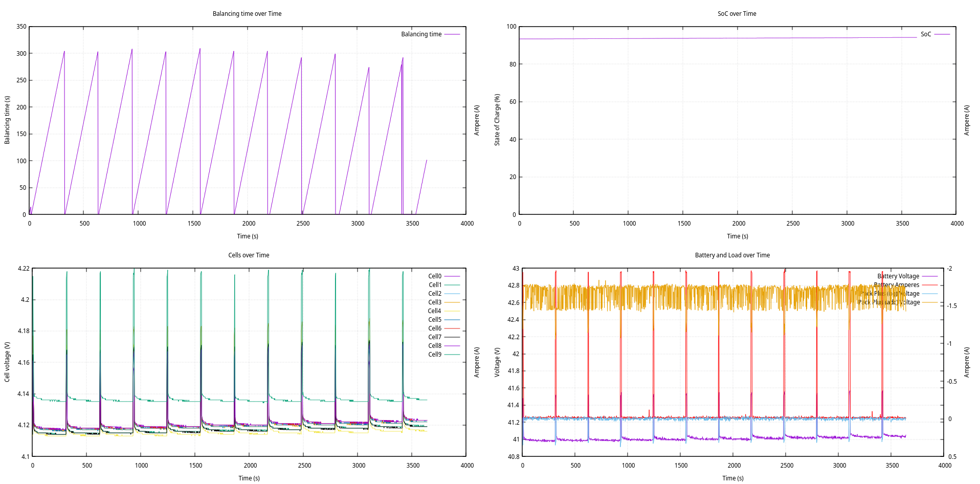Click the 80 tick on State of Charge axis
Screen dimensions: 980x484
(513, 64)
